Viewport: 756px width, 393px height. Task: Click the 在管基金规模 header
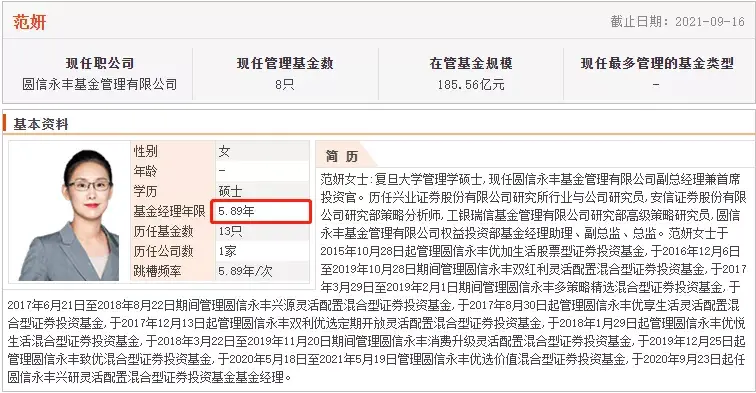471,63
